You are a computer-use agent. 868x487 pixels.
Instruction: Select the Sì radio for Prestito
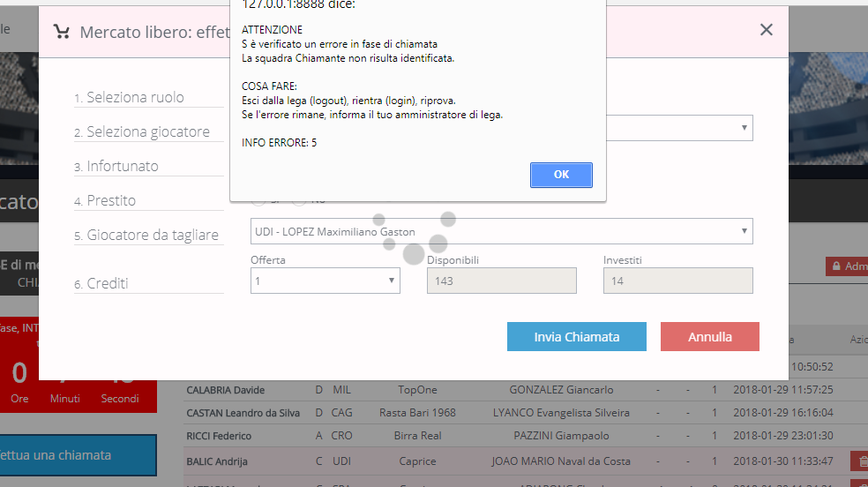pos(260,201)
